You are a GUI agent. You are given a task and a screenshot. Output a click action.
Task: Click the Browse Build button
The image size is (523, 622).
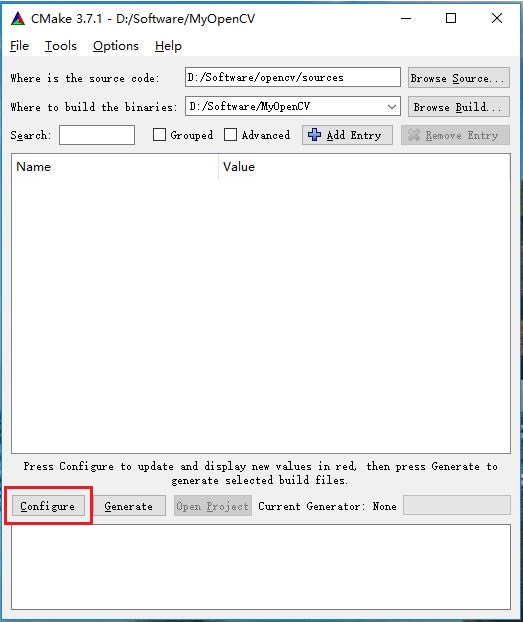(x=459, y=107)
